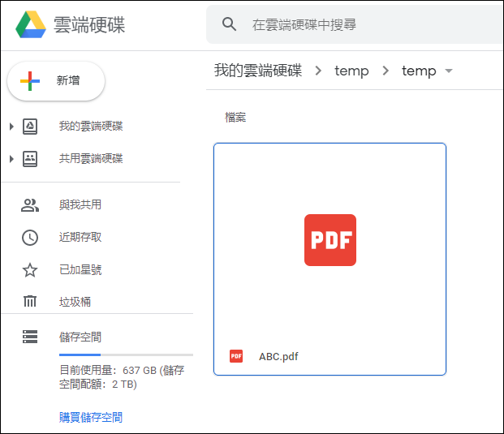Click the Google Drive logo
Viewport: 504px width, 434px height.
click(x=31, y=24)
